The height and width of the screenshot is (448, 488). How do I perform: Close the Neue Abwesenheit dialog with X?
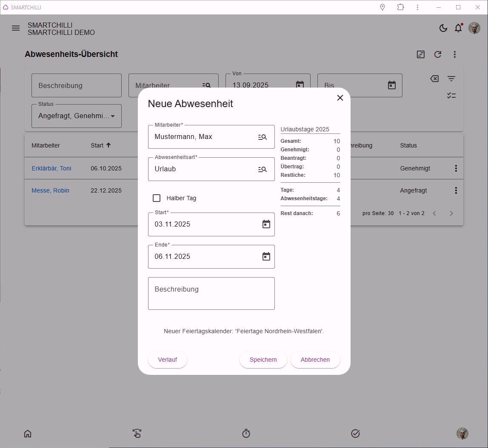click(340, 98)
